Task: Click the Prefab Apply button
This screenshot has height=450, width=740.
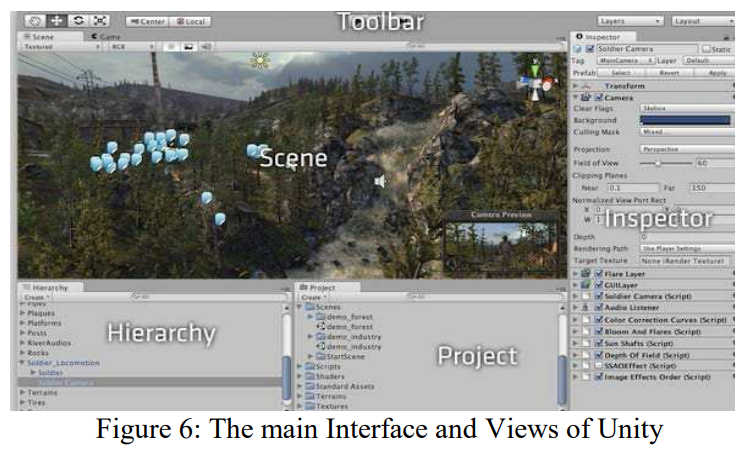Action: 715,73
